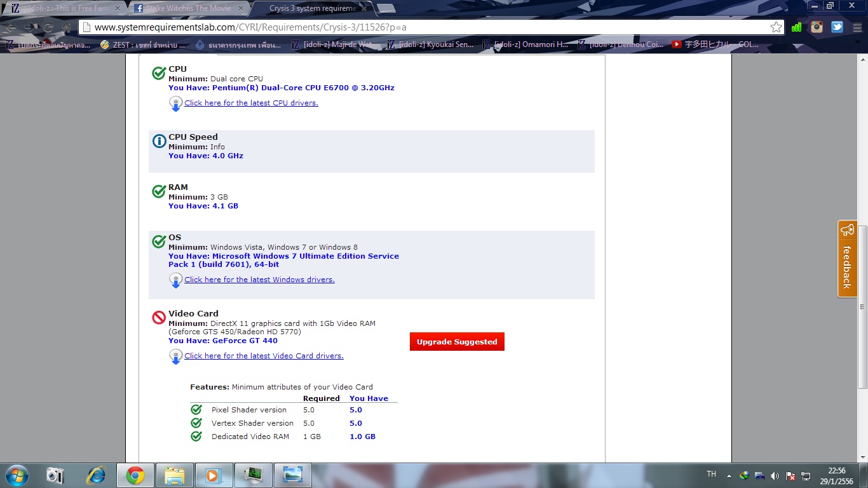
Task: Click the volume speaker tray icon
Action: 775,476
